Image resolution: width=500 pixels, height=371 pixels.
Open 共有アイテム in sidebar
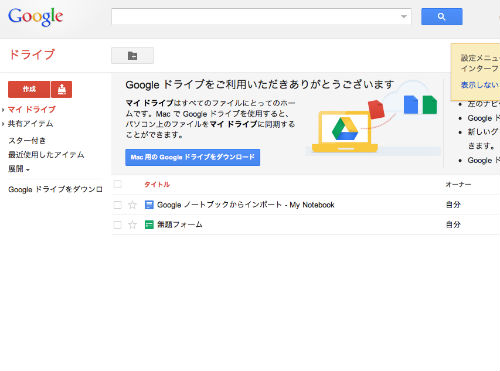point(30,124)
